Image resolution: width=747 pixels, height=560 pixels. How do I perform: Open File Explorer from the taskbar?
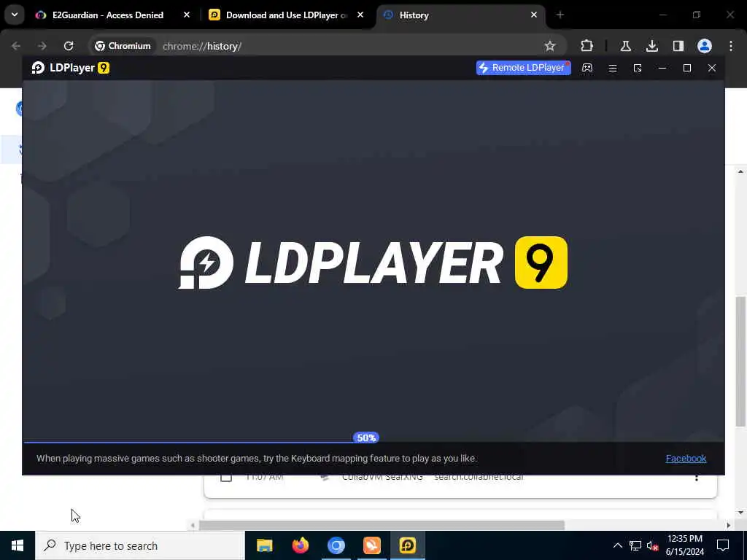(264, 545)
